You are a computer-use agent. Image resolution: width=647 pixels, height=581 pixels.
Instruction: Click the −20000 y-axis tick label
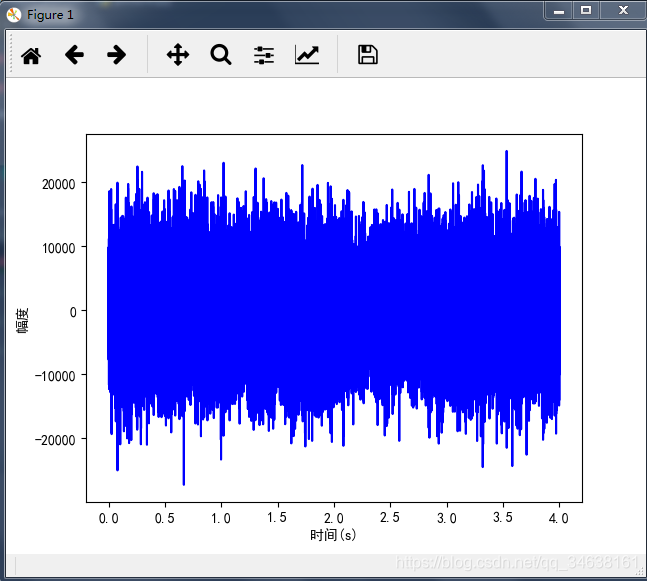55,440
